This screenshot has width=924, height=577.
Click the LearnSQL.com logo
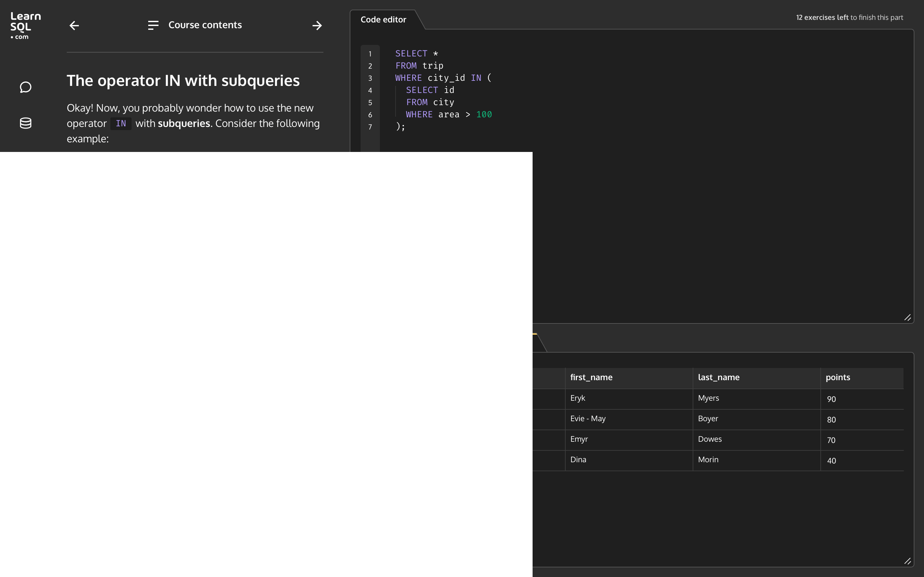click(25, 26)
